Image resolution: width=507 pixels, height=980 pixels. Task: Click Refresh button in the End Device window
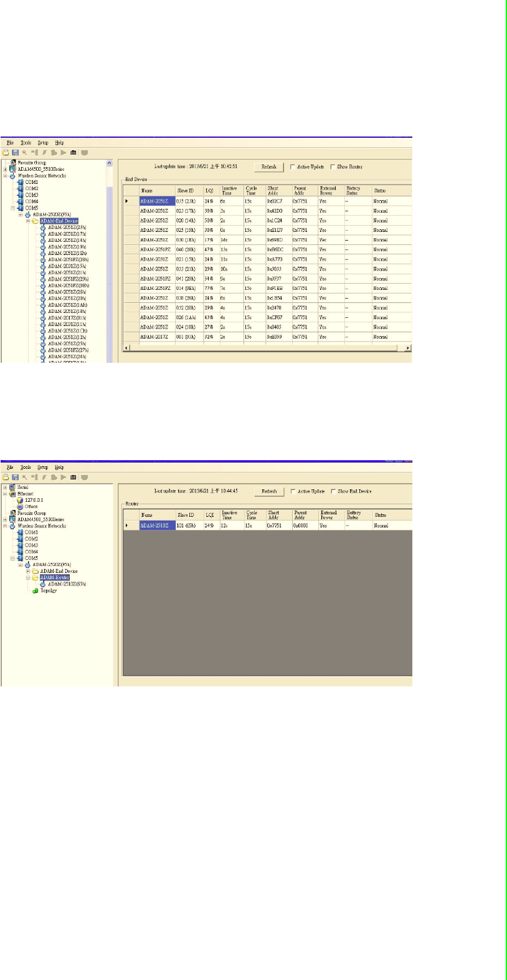point(269,167)
